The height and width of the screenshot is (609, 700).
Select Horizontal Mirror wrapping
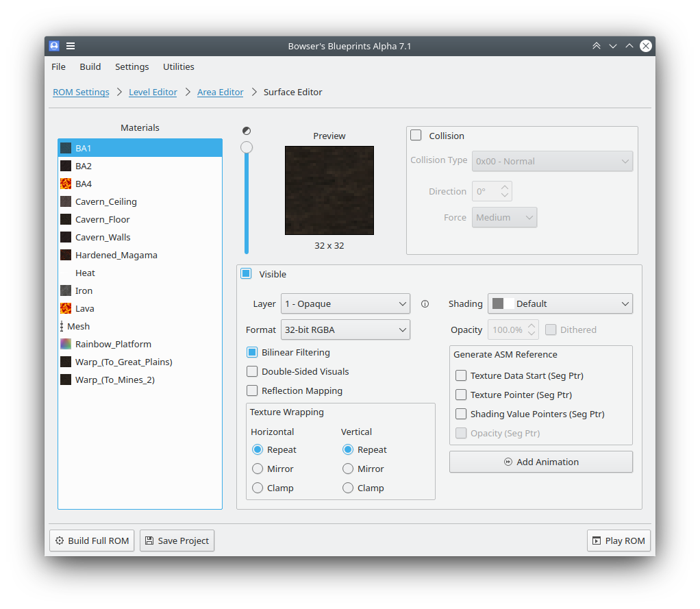pos(258,469)
